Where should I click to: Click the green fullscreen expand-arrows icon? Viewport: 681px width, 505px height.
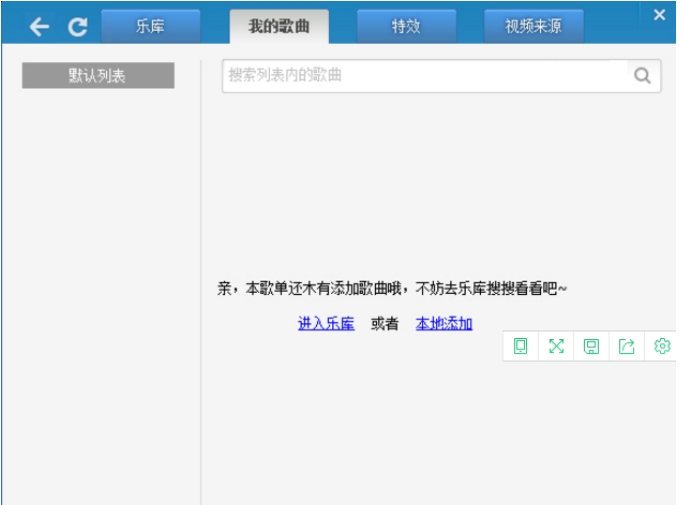(x=556, y=346)
